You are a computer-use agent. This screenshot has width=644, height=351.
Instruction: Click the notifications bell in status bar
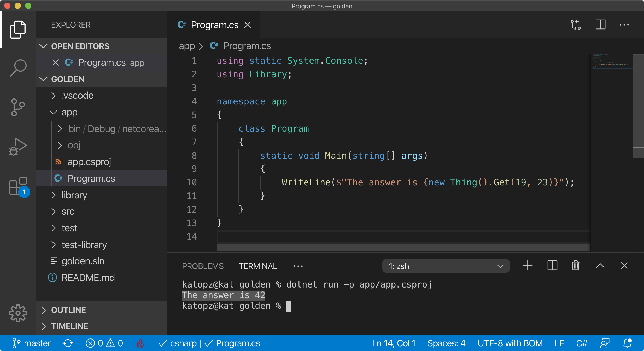pyautogui.click(x=627, y=343)
